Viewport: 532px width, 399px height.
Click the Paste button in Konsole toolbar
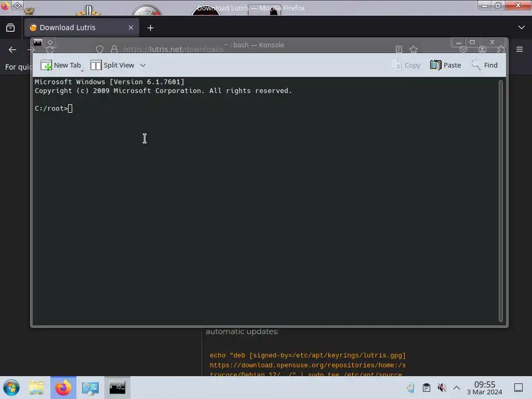[x=445, y=65]
